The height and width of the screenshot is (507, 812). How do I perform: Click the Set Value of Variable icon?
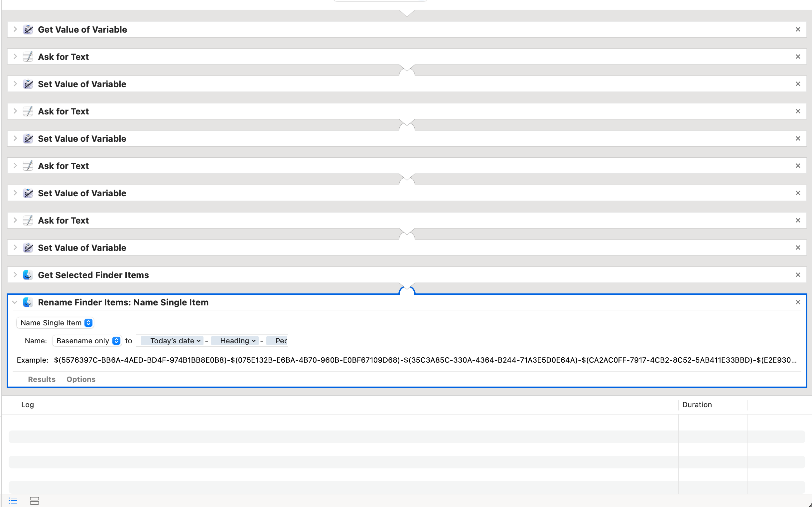point(28,84)
